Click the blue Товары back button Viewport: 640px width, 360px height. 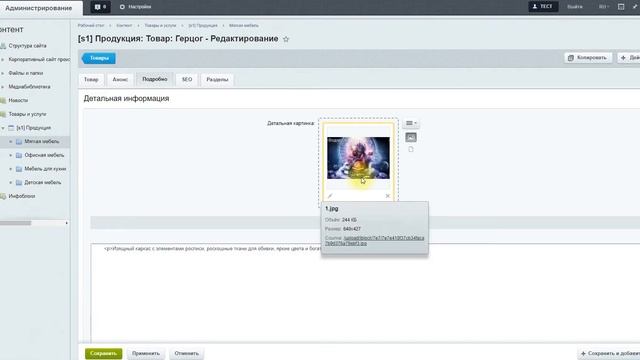(x=99, y=58)
